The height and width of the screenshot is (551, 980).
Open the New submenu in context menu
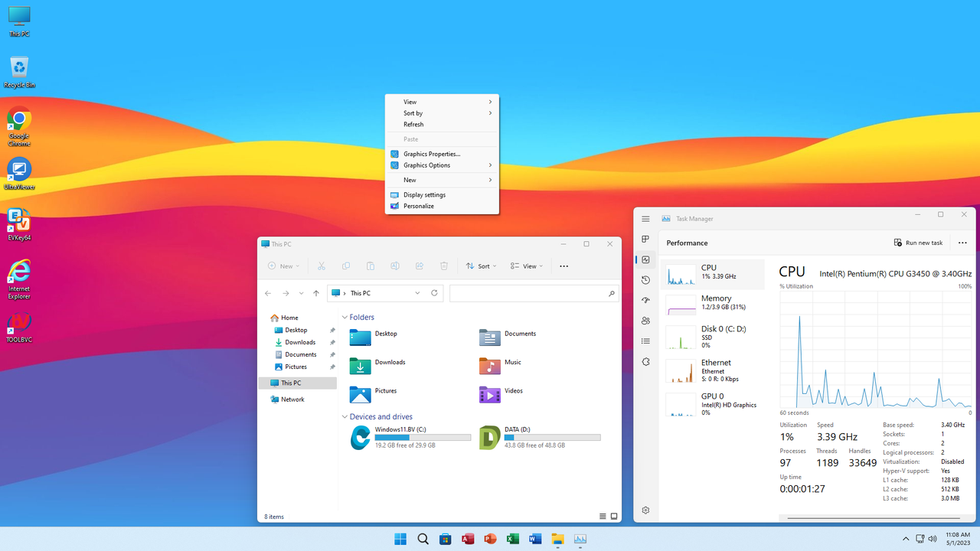point(442,180)
